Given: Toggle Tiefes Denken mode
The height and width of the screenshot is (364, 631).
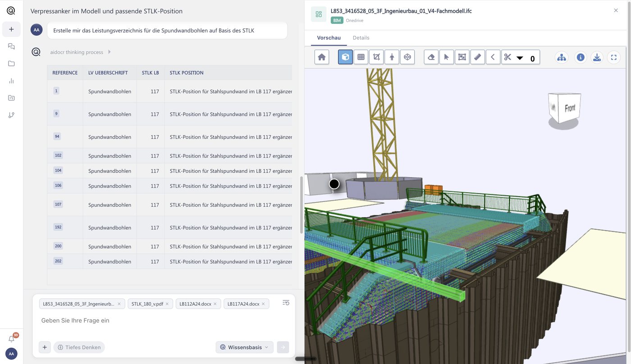Looking at the screenshot, I should tap(79, 347).
